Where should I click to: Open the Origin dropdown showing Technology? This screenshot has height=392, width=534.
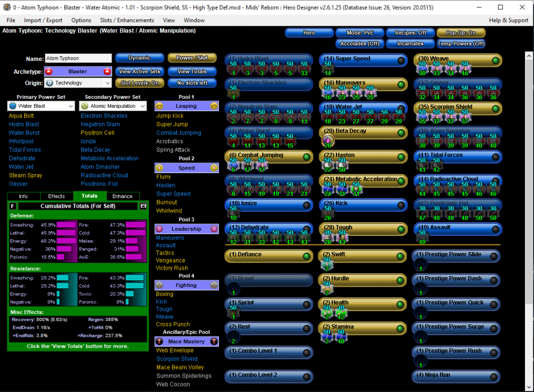click(77, 83)
